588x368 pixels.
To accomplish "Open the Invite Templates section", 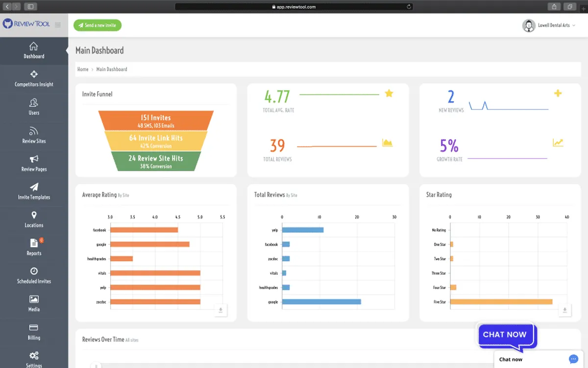I will [34, 191].
